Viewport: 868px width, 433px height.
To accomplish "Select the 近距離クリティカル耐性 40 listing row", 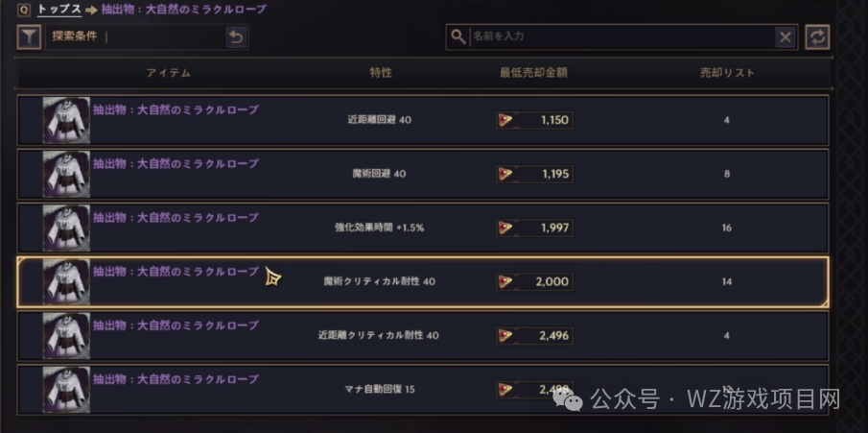I will click(422, 336).
